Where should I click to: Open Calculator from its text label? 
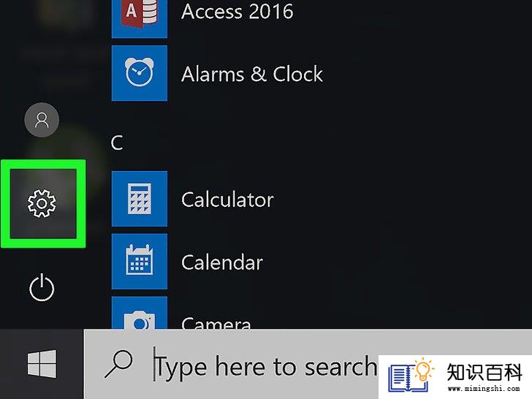click(x=227, y=199)
